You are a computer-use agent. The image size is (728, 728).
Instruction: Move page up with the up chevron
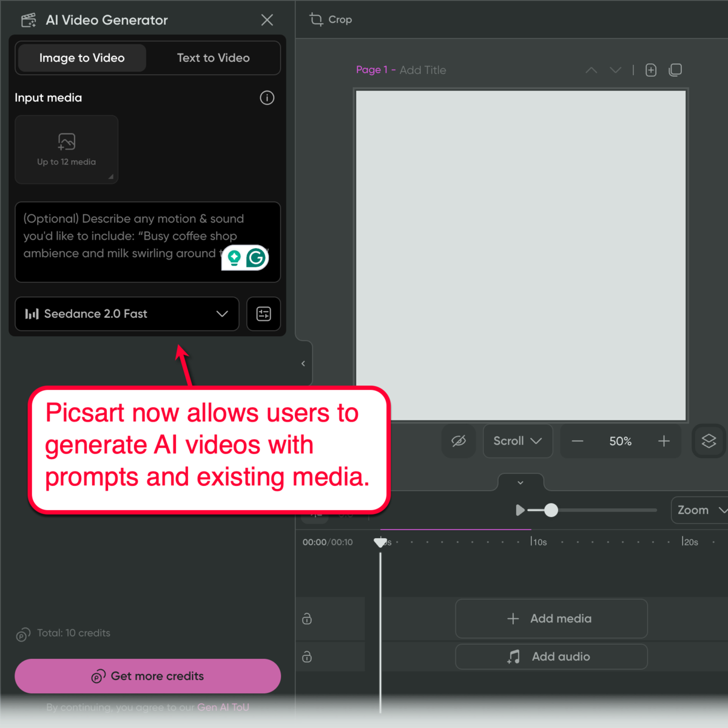[591, 70]
